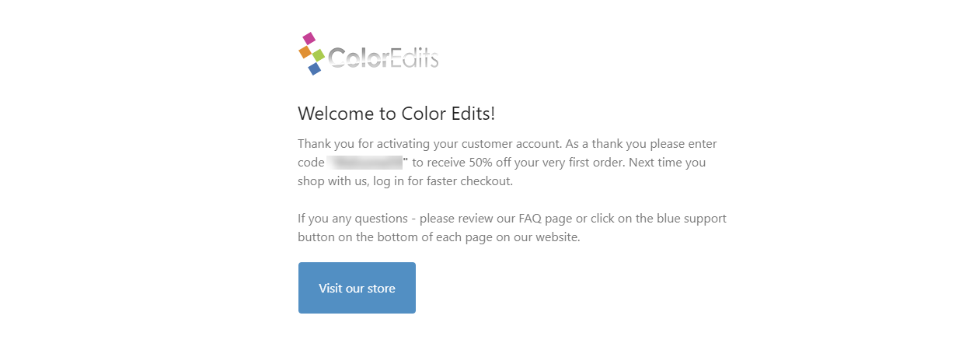Click the "50% off" text
The image size is (980, 340).
pos(491,163)
